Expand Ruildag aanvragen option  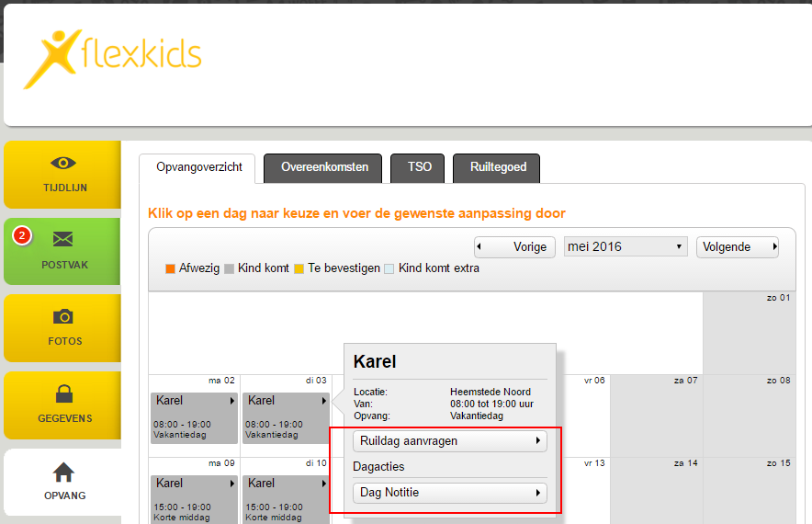449,441
